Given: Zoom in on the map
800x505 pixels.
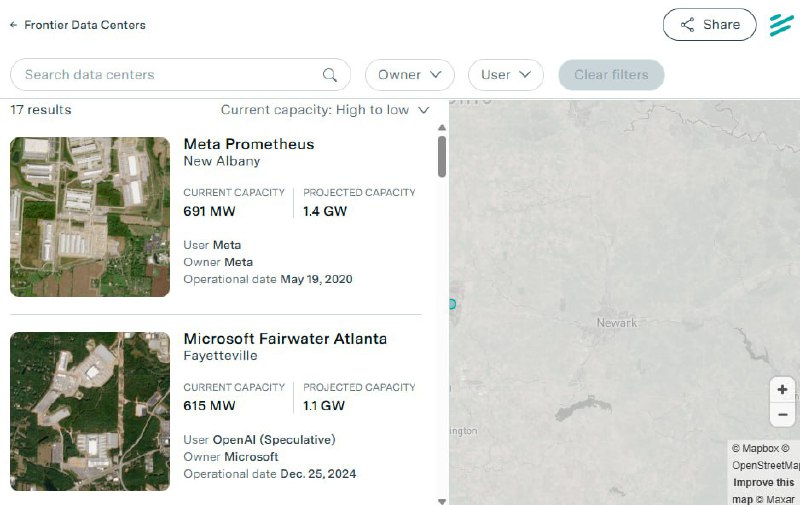Looking at the screenshot, I should pos(782,390).
